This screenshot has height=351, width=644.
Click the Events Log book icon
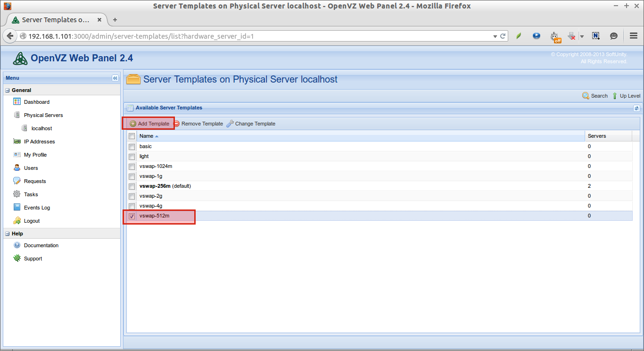coord(17,207)
